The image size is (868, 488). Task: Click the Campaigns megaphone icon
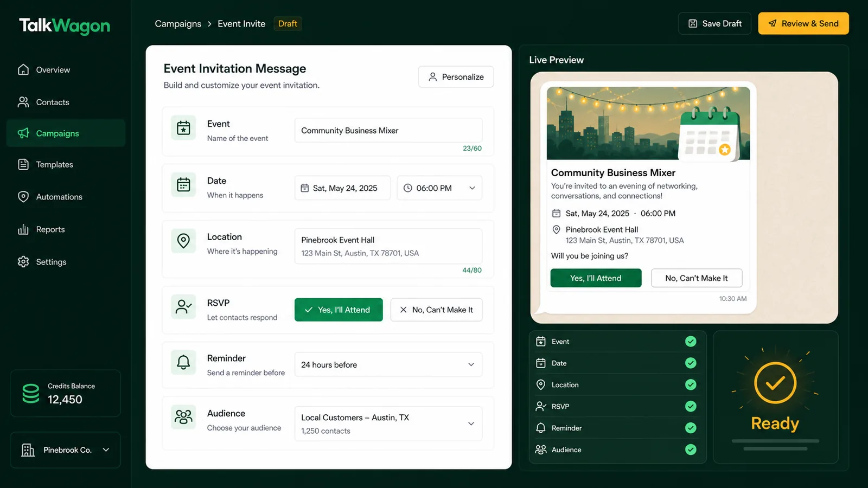pyautogui.click(x=23, y=133)
